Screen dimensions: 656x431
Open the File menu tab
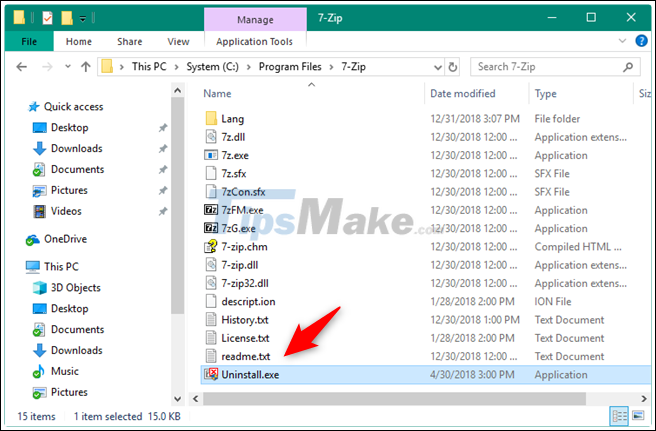29,41
